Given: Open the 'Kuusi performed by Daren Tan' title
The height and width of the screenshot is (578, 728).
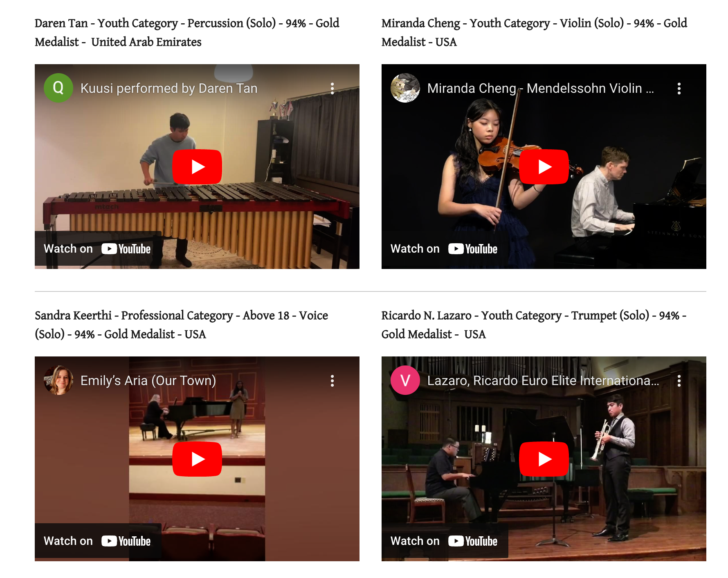Looking at the screenshot, I should [169, 88].
